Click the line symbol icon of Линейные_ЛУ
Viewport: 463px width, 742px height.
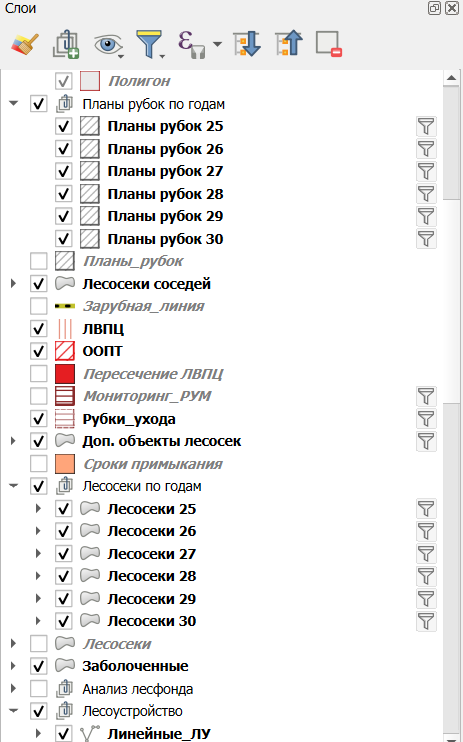pos(89,733)
